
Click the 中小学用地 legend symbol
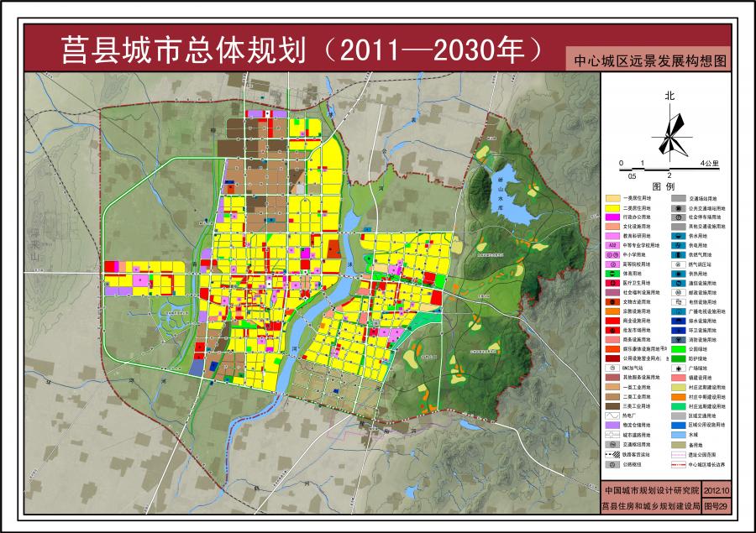[613, 254]
